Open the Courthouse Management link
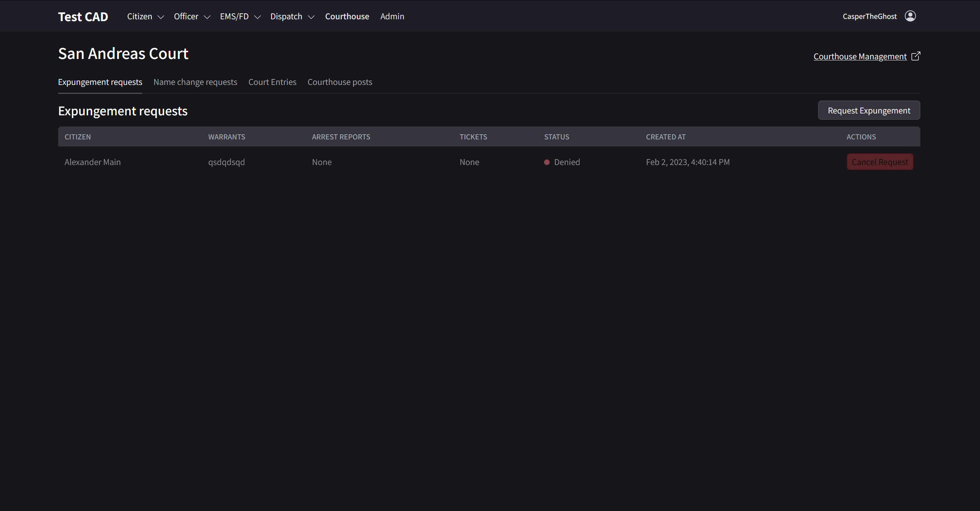This screenshot has height=511, width=980. coord(860,56)
